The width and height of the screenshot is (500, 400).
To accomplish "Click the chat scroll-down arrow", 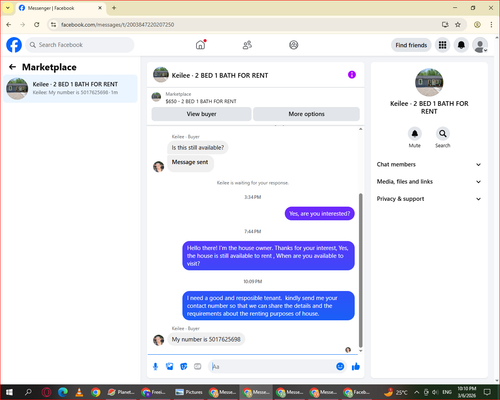I will point(360,351).
